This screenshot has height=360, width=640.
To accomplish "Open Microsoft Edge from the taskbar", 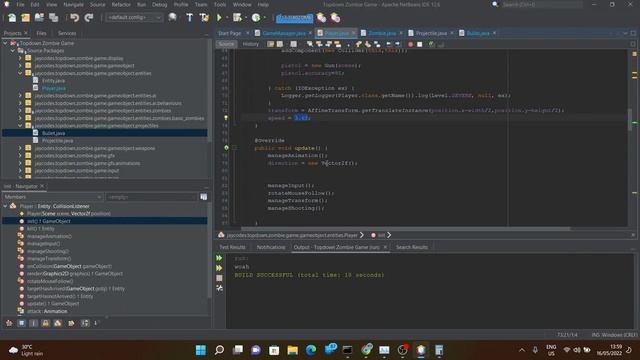I will click(311, 350).
